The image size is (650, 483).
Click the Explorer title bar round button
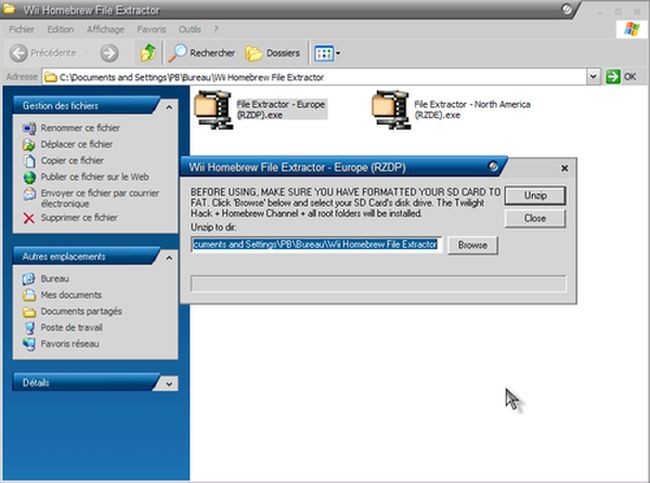coord(566,9)
